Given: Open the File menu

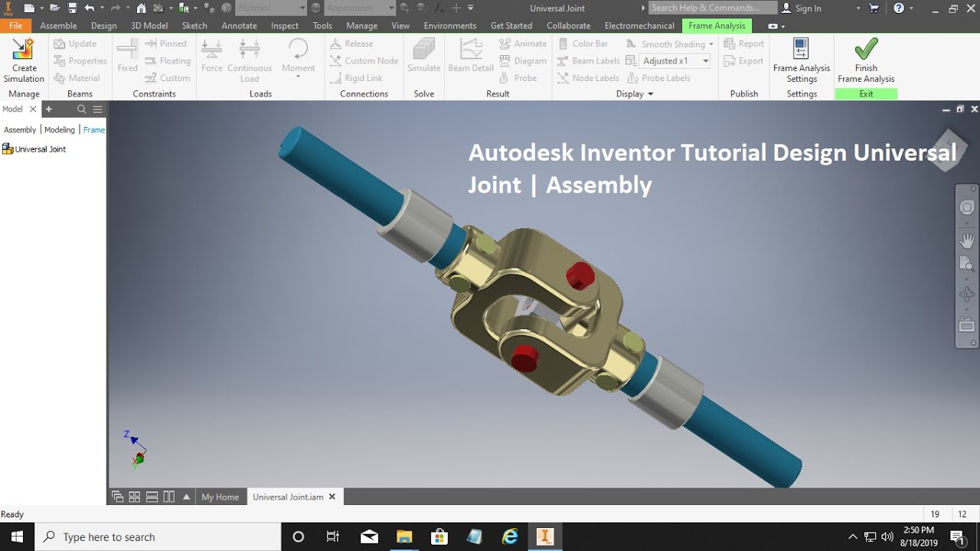Looking at the screenshot, I should tap(15, 25).
